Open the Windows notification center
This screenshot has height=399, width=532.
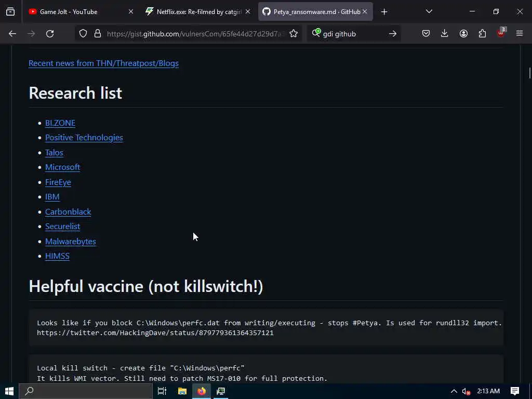(515, 391)
